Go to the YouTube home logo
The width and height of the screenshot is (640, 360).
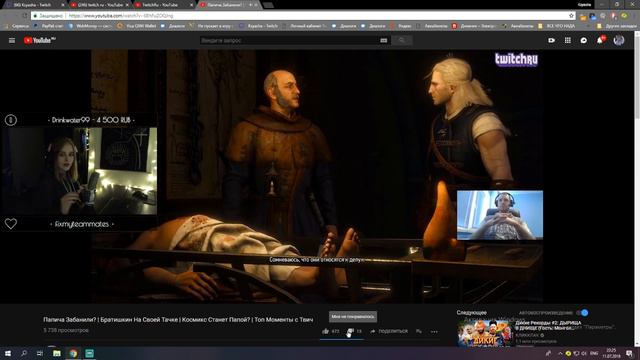point(40,40)
